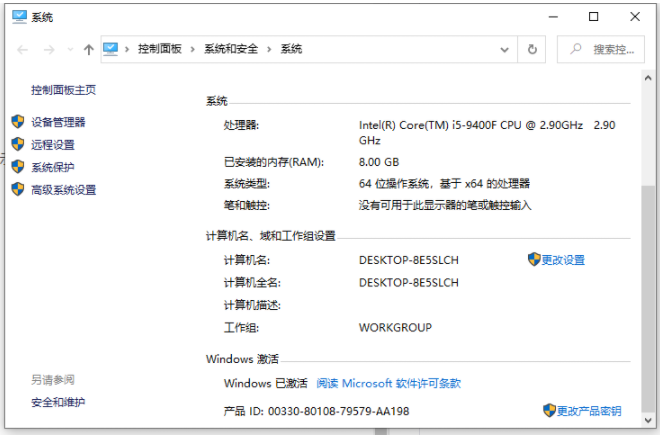This screenshot has width=660, height=436.
Task: Click the shield icon beside 更改设置
Action: click(x=534, y=260)
